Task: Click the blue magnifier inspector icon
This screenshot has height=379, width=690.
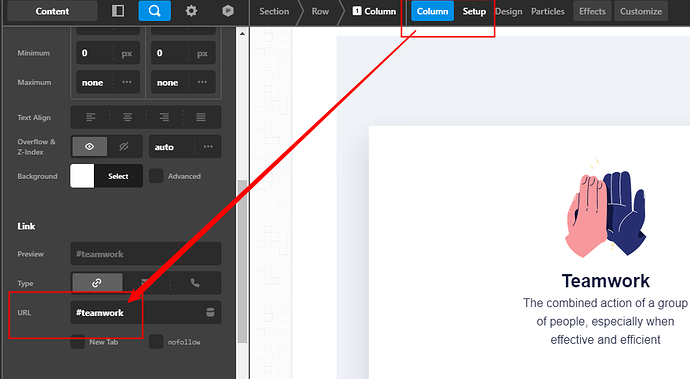Action: point(154,11)
